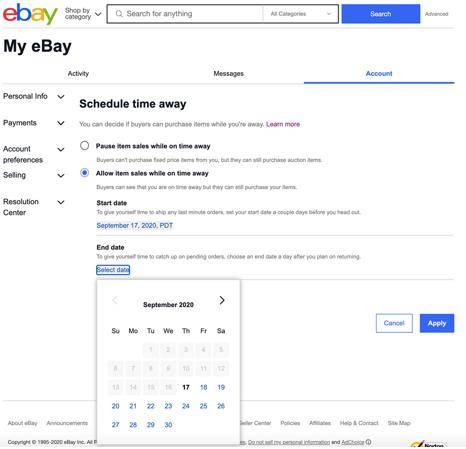Screen dimensions: 466x449
Task: Open the start date September 17, 2020 link
Action: (135, 226)
